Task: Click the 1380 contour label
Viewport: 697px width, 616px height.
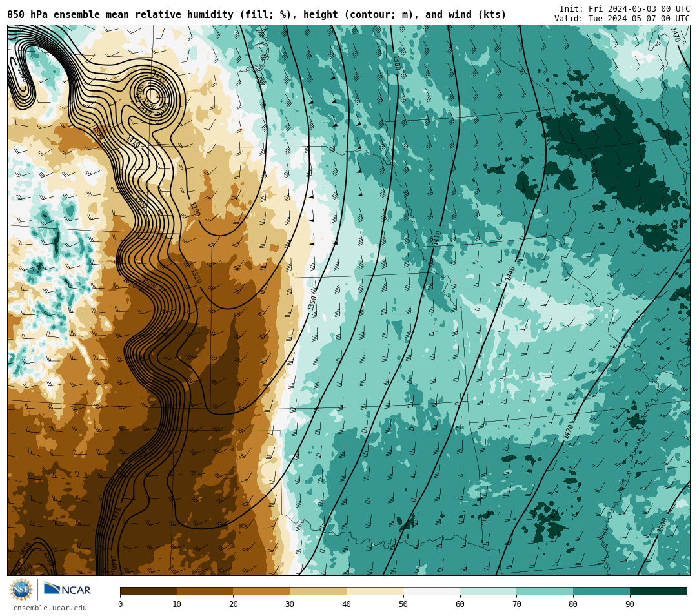Action: coord(398,63)
